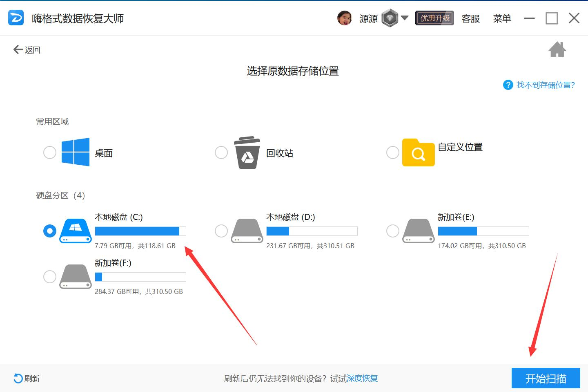Image resolution: width=588 pixels, height=392 pixels.
Task: Go back using the 返回 arrow
Action: point(27,50)
